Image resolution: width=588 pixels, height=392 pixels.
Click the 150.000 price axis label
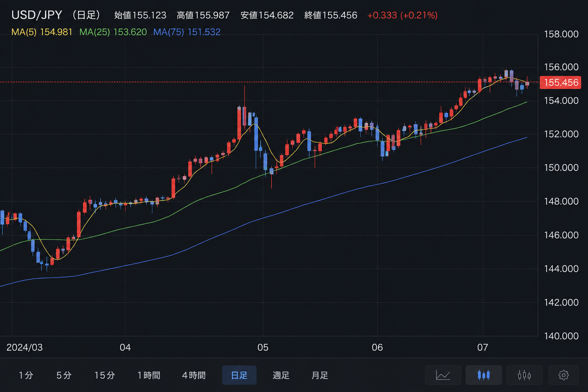coord(561,168)
